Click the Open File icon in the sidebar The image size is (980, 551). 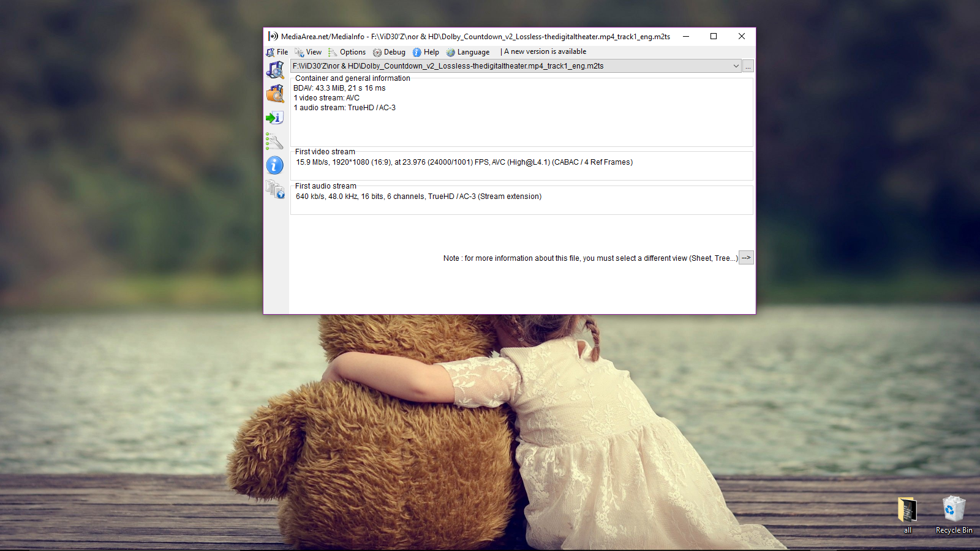275,70
